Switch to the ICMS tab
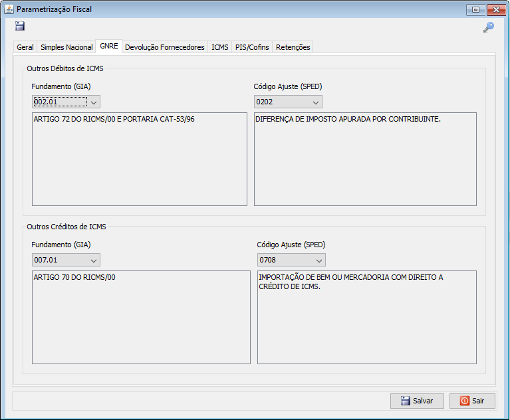 [219, 47]
